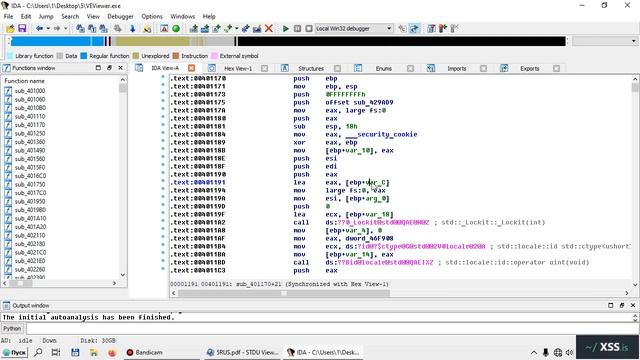This screenshot has height=360, width=640.
Task: Select sub_4015F0 in the Functions window
Action: [30, 167]
